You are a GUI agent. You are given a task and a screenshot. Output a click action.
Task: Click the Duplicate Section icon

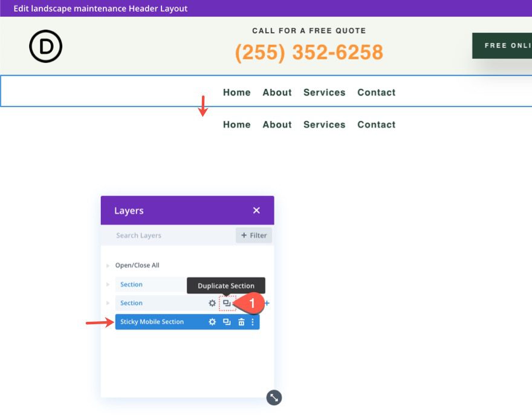[226, 303]
